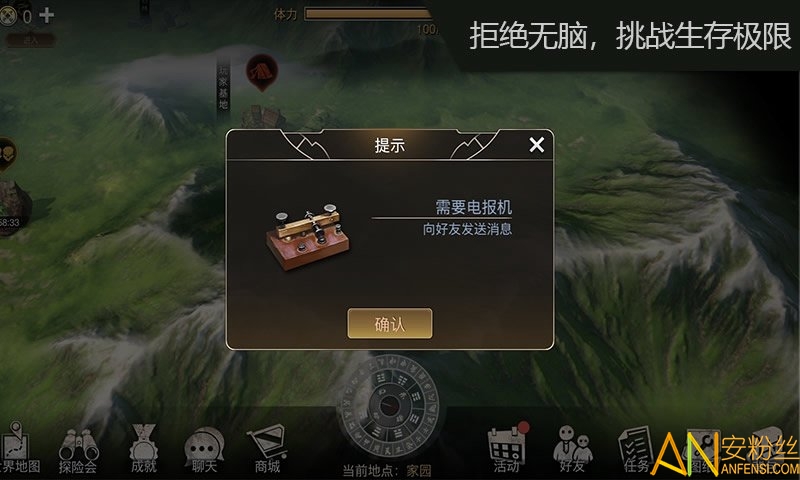Image resolution: width=800 pixels, height=480 pixels.
Task: Open the 活动 events calendar icon
Action: pyautogui.click(x=507, y=447)
